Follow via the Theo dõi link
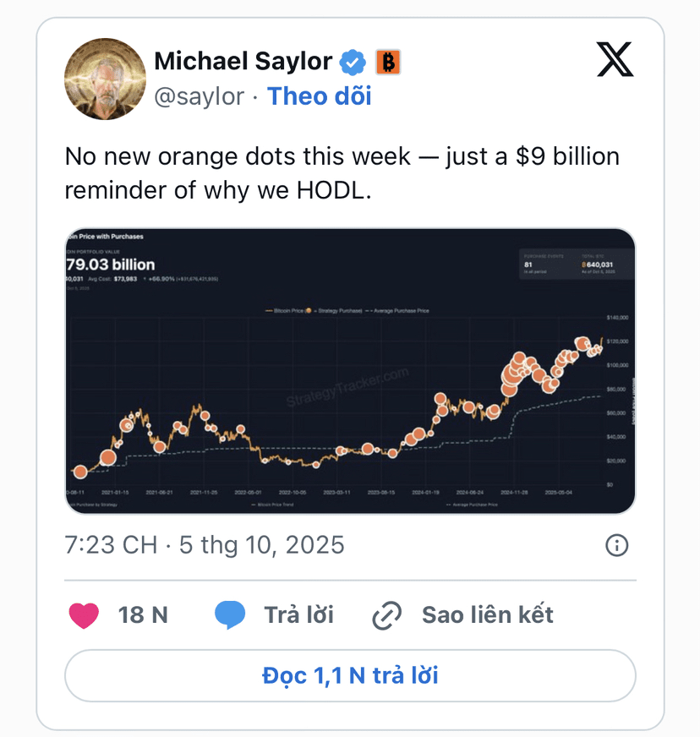 pos(320,96)
